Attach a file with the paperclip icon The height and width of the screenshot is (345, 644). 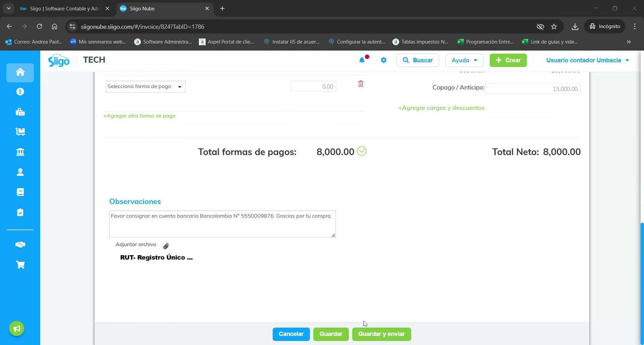point(166,246)
